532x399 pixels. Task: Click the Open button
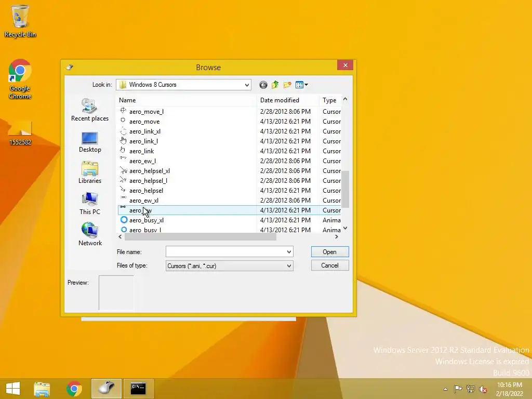(x=330, y=252)
